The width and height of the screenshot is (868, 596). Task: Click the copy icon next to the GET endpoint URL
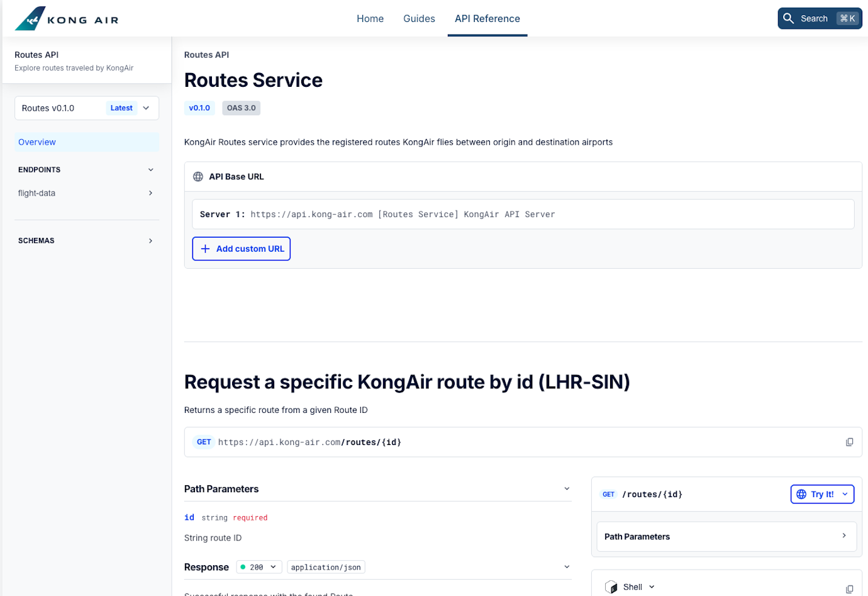pyautogui.click(x=850, y=442)
